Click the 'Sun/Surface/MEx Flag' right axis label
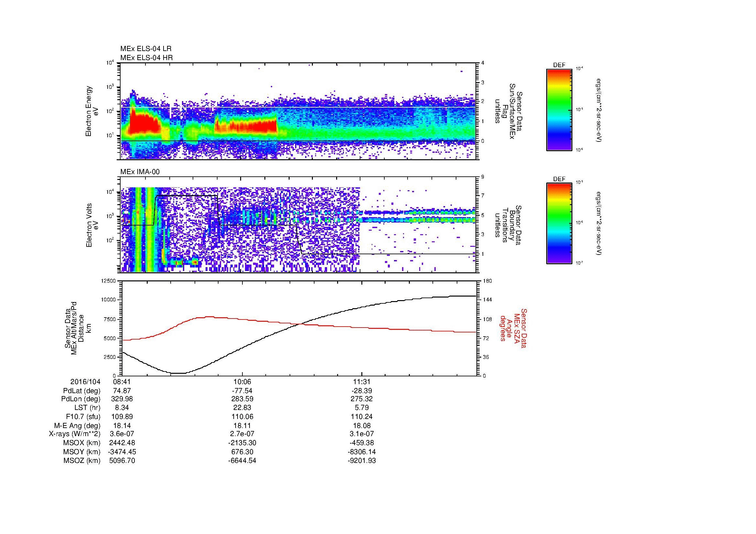Image resolution: width=756 pixels, height=534 pixels. tap(508, 111)
